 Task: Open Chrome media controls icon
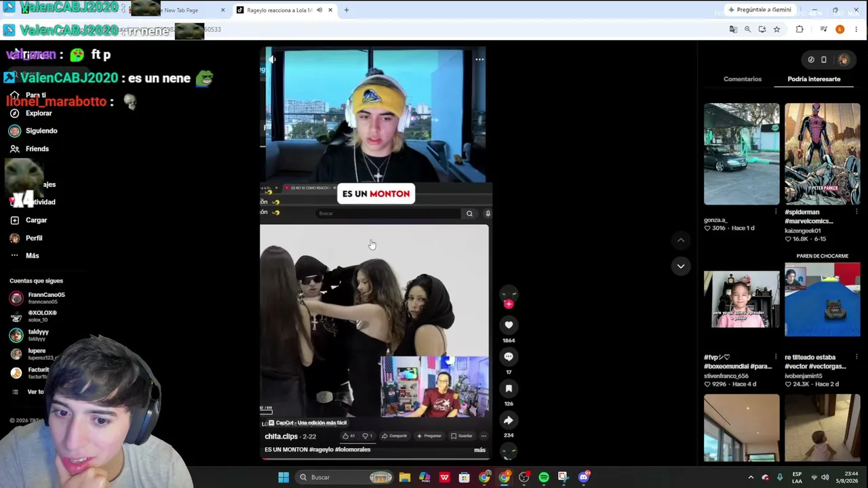(x=823, y=29)
